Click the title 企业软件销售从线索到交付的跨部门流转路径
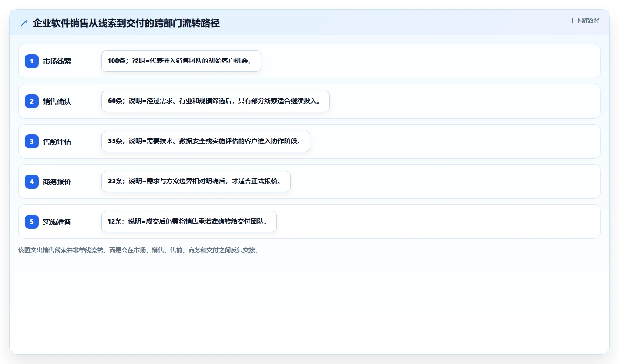Viewport: 619px width, 364px height. (x=126, y=23)
